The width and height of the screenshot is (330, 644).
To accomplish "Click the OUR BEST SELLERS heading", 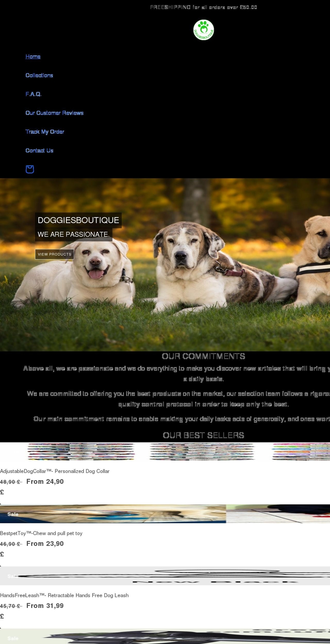I will [x=203, y=435].
